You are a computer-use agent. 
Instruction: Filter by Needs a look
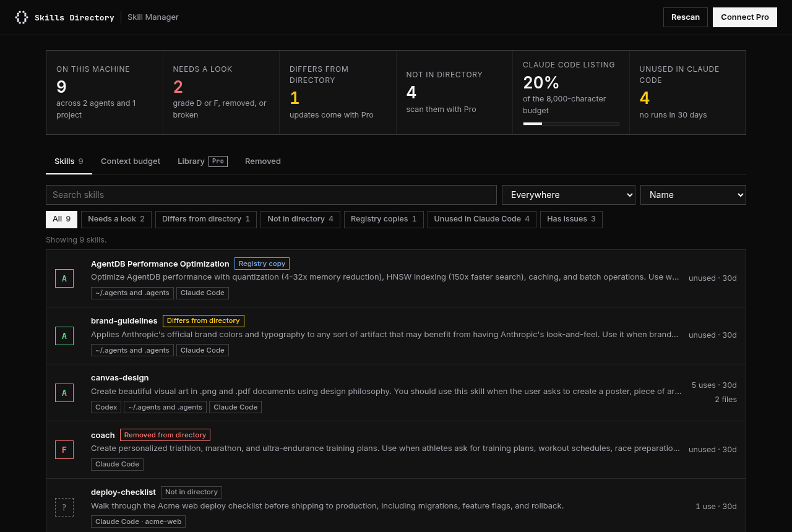116,219
